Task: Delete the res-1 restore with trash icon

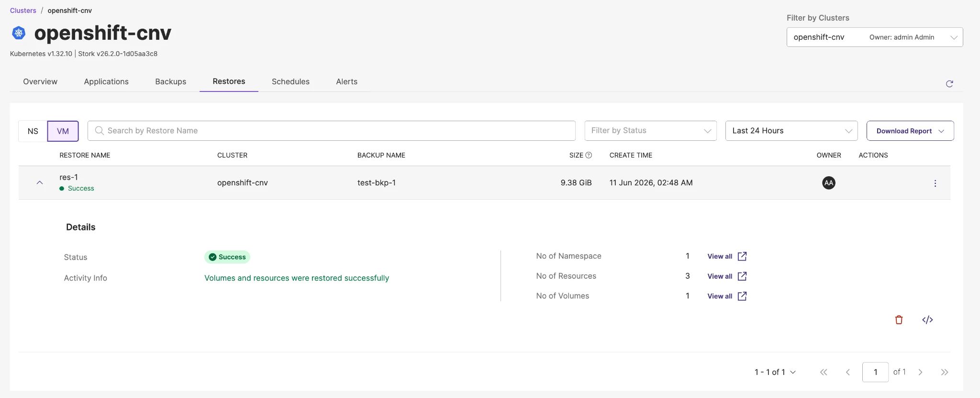Action: (899, 320)
